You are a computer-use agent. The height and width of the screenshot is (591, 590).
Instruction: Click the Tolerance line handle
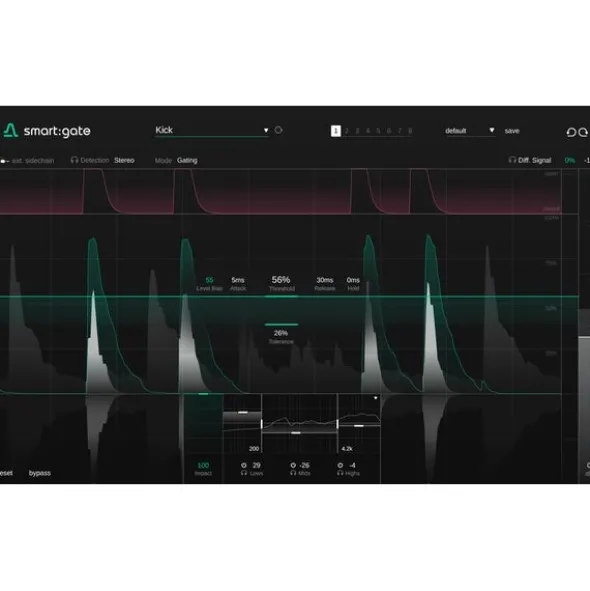click(281, 324)
